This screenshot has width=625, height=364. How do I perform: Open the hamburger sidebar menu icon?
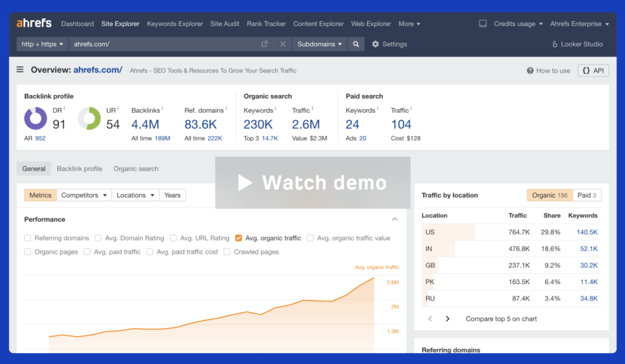[20, 70]
